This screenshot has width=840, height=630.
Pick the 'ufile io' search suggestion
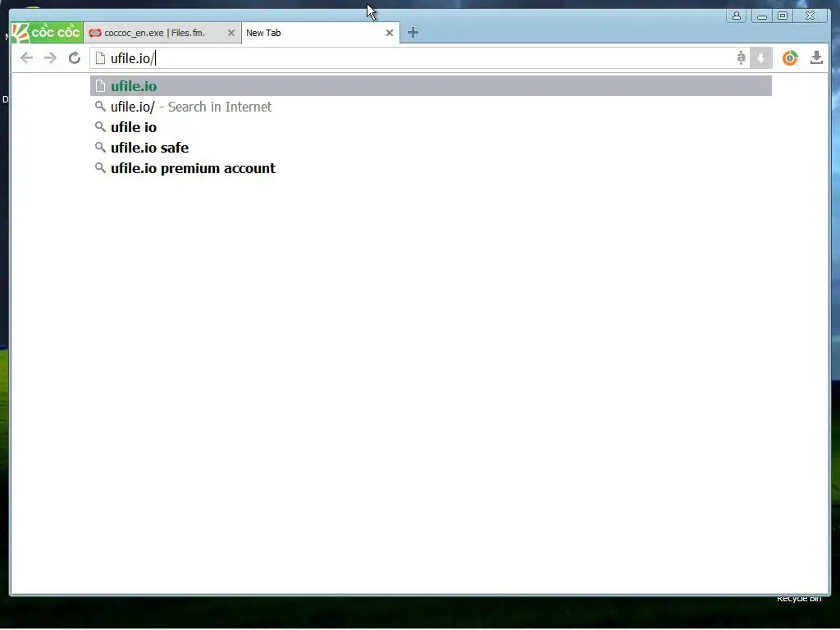pyautogui.click(x=431, y=127)
